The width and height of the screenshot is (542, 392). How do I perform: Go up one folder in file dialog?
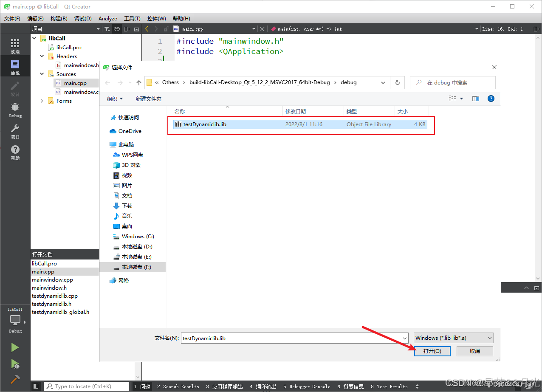click(139, 82)
